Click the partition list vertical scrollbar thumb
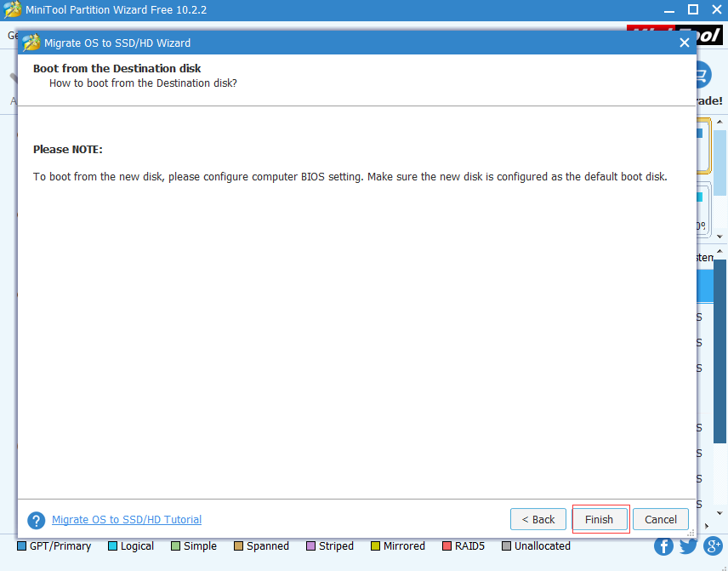 tap(719, 351)
